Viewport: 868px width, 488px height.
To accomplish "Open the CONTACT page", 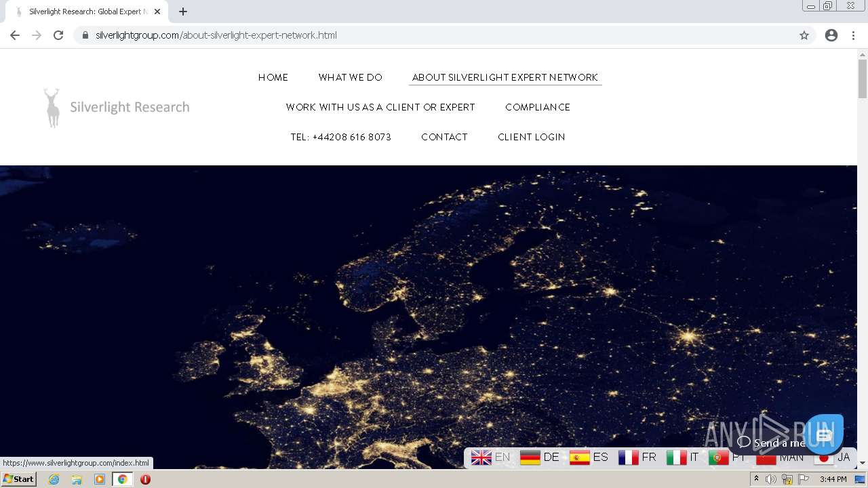I will (444, 137).
